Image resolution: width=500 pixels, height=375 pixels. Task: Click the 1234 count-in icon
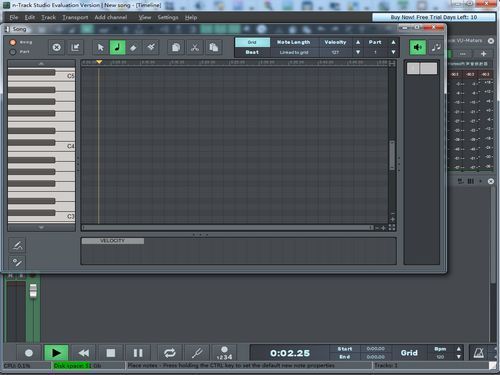coord(224,353)
